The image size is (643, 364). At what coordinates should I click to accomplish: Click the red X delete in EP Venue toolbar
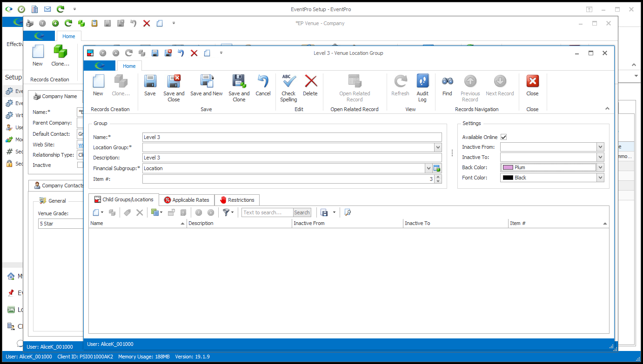click(147, 23)
